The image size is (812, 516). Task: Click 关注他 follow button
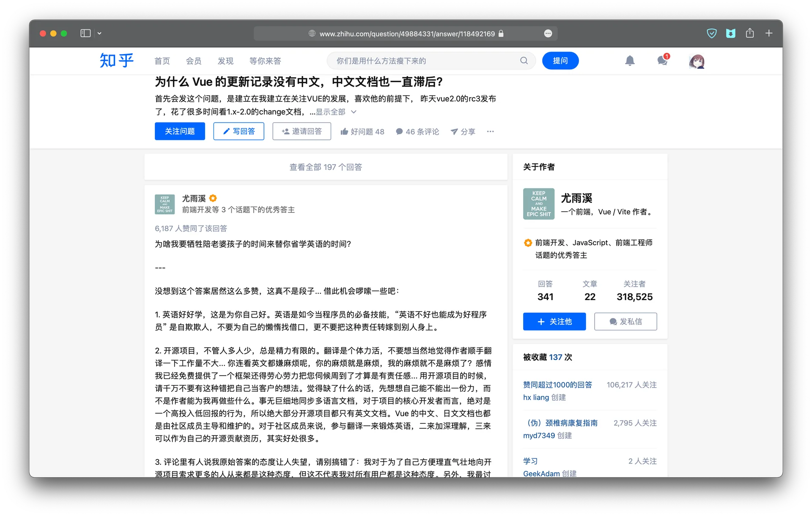click(554, 322)
